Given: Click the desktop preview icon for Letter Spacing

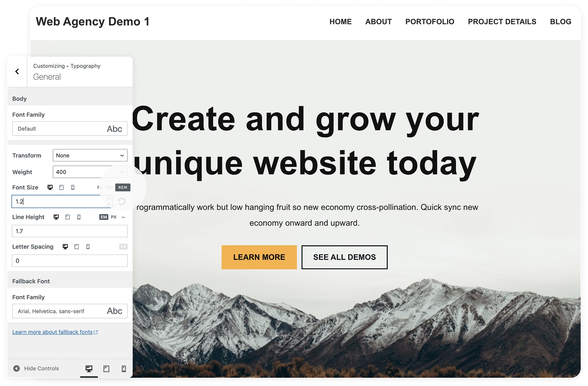Looking at the screenshot, I should pos(66,246).
